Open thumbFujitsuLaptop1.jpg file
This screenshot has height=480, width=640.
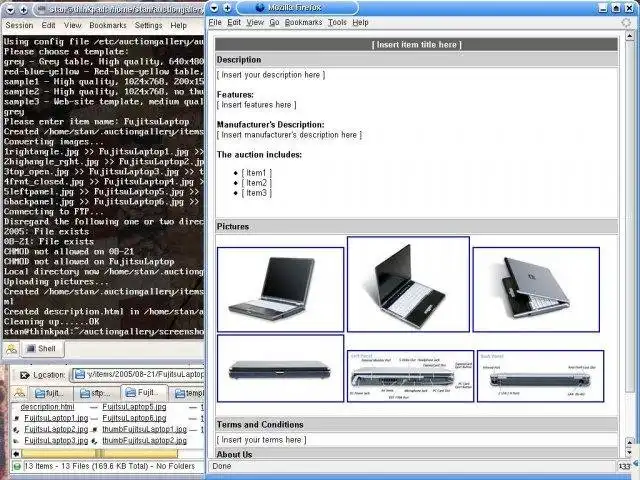click(x=143, y=429)
